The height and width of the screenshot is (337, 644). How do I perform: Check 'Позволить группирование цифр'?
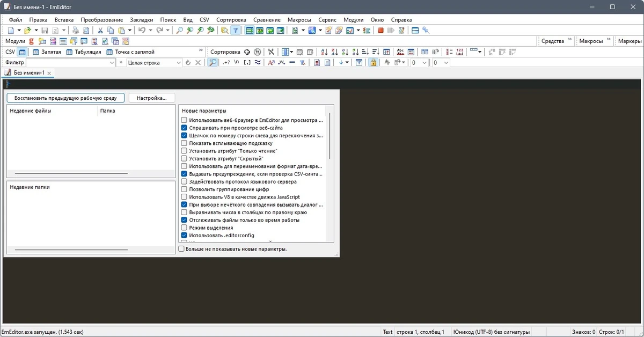184,189
